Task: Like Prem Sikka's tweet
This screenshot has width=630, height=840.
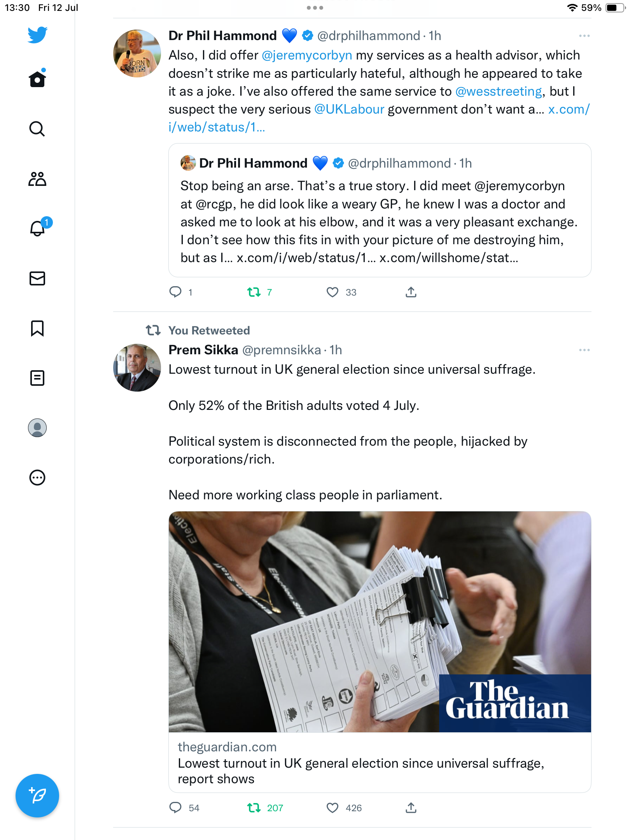Action: [x=332, y=808]
